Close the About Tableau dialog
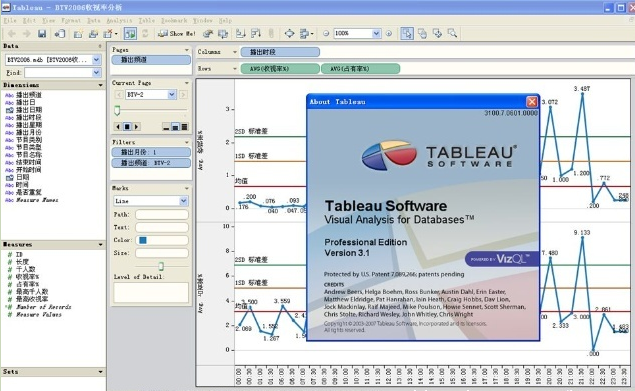 tap(532, 101)
